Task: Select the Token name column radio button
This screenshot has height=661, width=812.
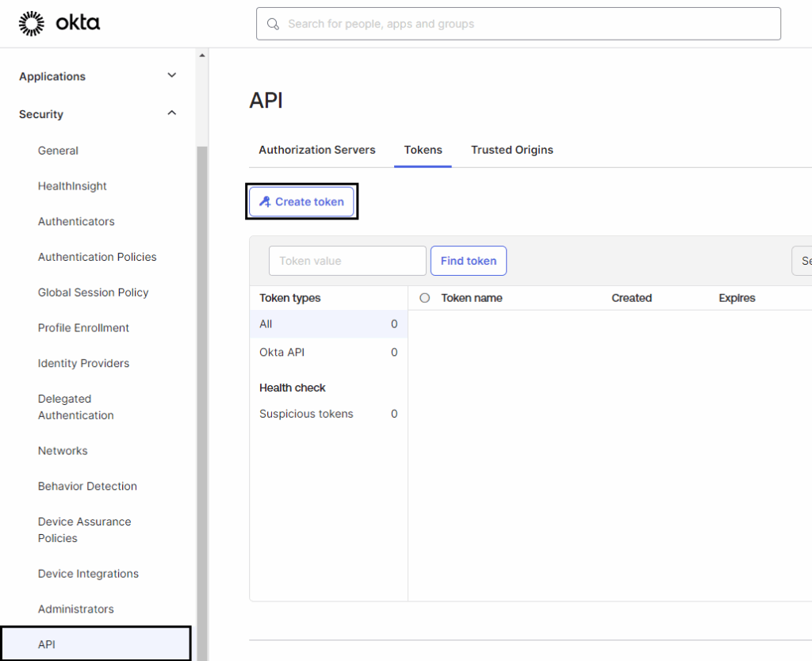Action: click(x=425, y=298)
